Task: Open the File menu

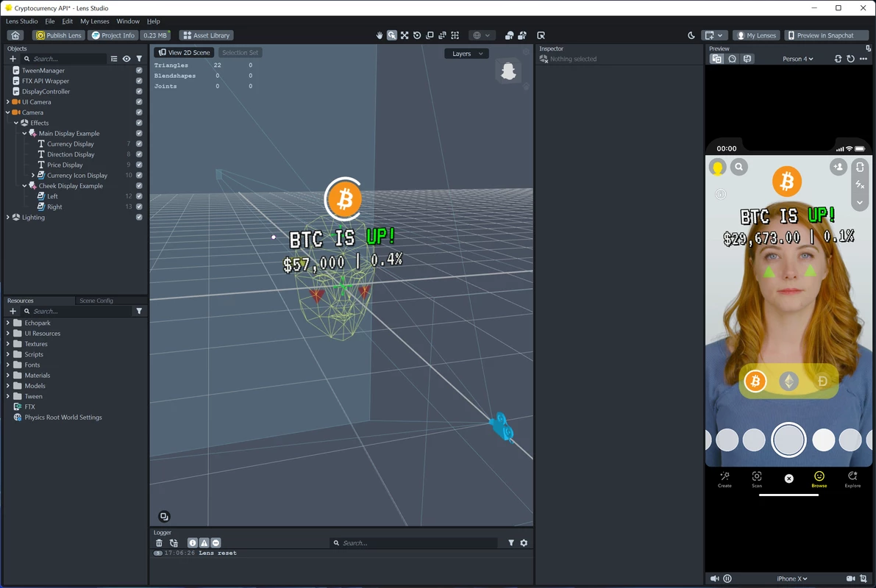Action: click(x=50, y=21)
